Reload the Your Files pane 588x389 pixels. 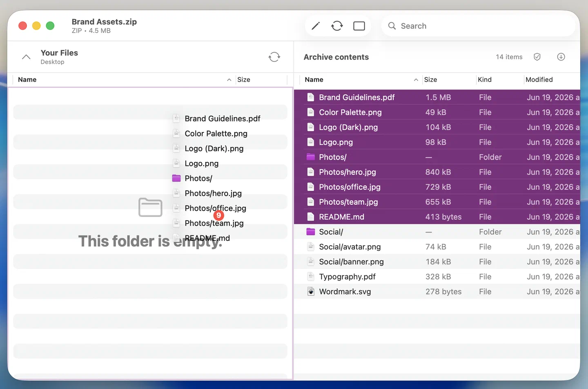pos(274,57)
